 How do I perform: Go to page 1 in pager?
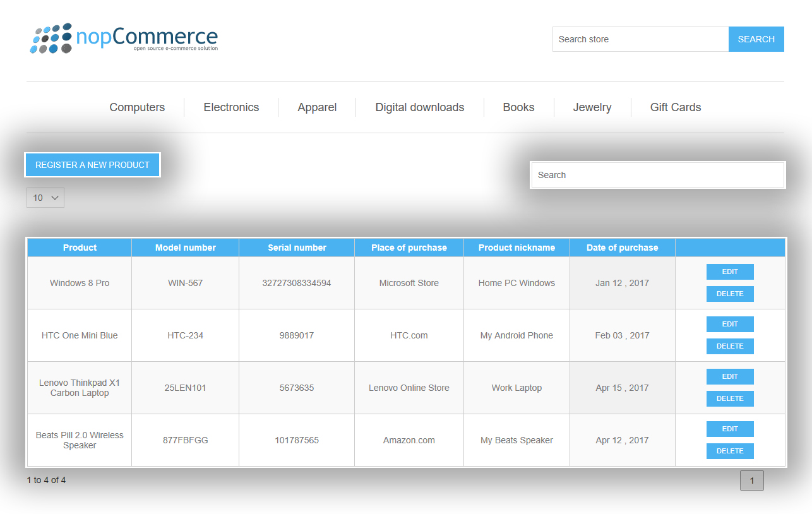coord(752,481)
